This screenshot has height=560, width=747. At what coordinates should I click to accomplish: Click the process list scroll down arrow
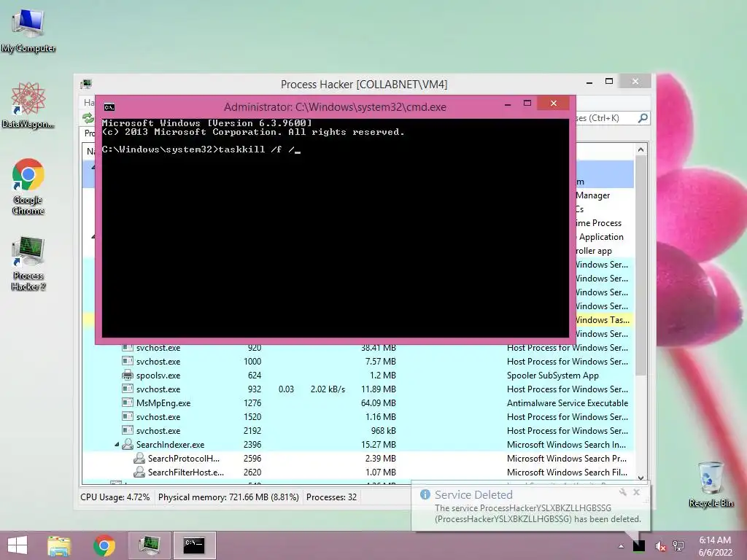tap(640, 478)
